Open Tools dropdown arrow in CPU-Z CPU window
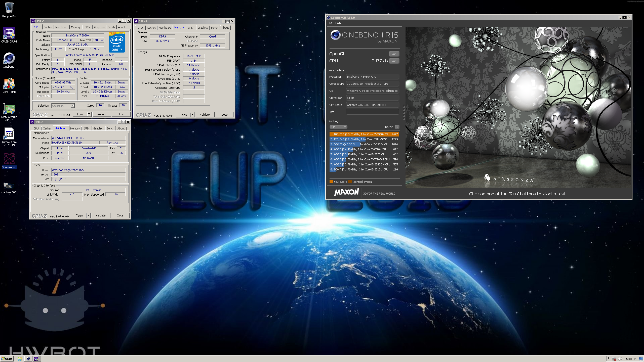The height and width of the screenshot is (362, 644). [x=89, y=114]
